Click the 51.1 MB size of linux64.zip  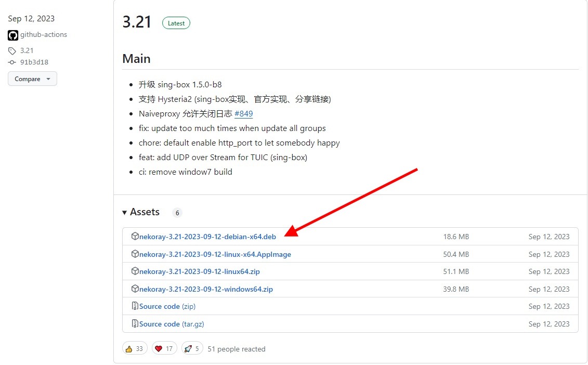coord(456,271)
